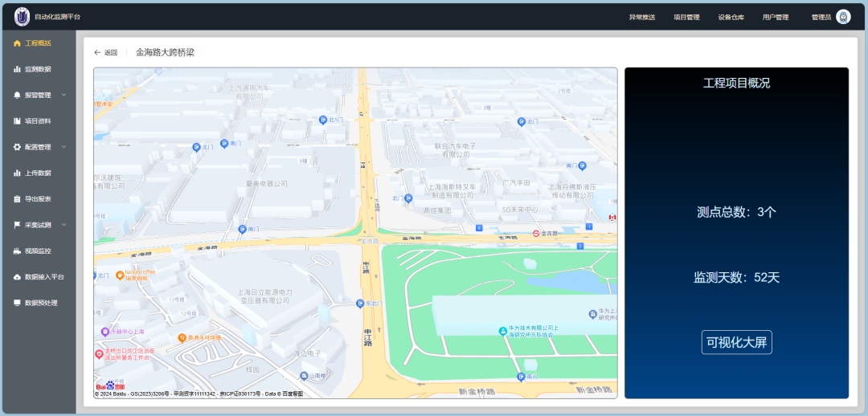Click the 数据接入平台 cloud icon

[17, 276]
